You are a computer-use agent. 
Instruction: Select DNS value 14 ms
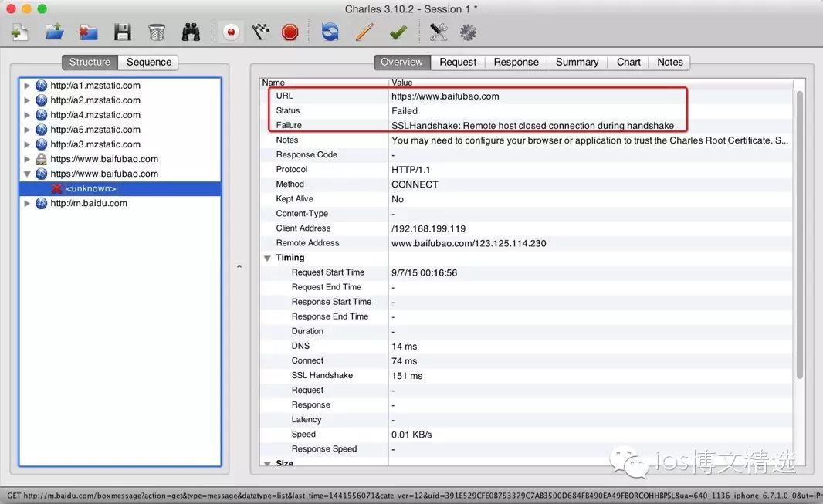[404, 346]
